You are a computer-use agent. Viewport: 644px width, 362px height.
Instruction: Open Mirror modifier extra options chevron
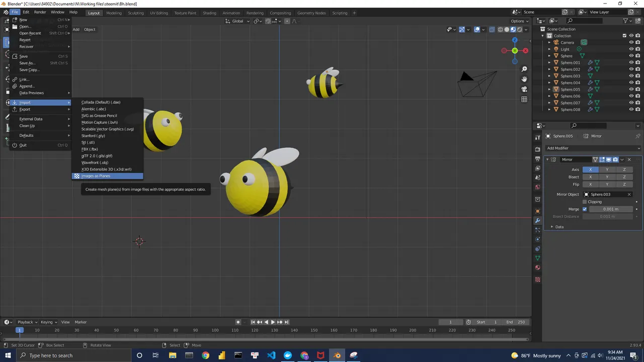pyautogui.click(x=622, y=159)
